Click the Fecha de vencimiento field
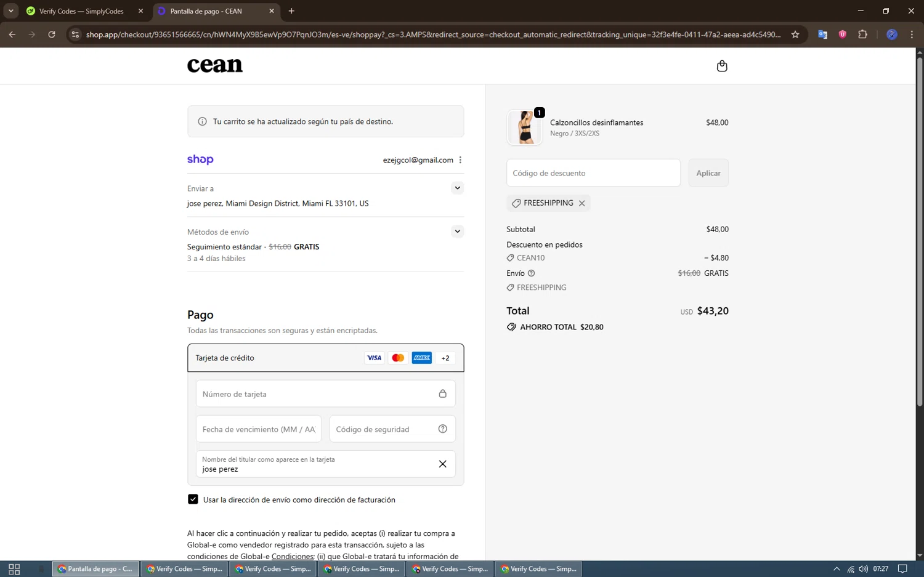Screen dimensions: 924x577 point(259,429)
